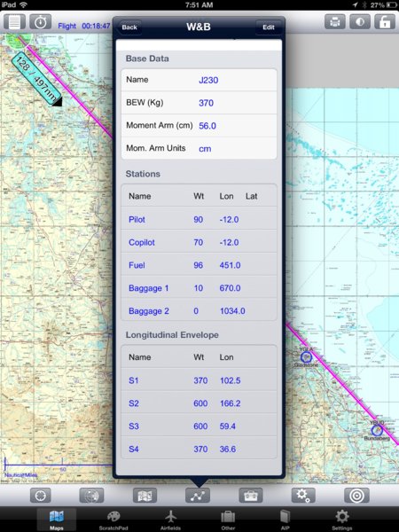
Task: Open the notes list icon
Action: point(14,22)
